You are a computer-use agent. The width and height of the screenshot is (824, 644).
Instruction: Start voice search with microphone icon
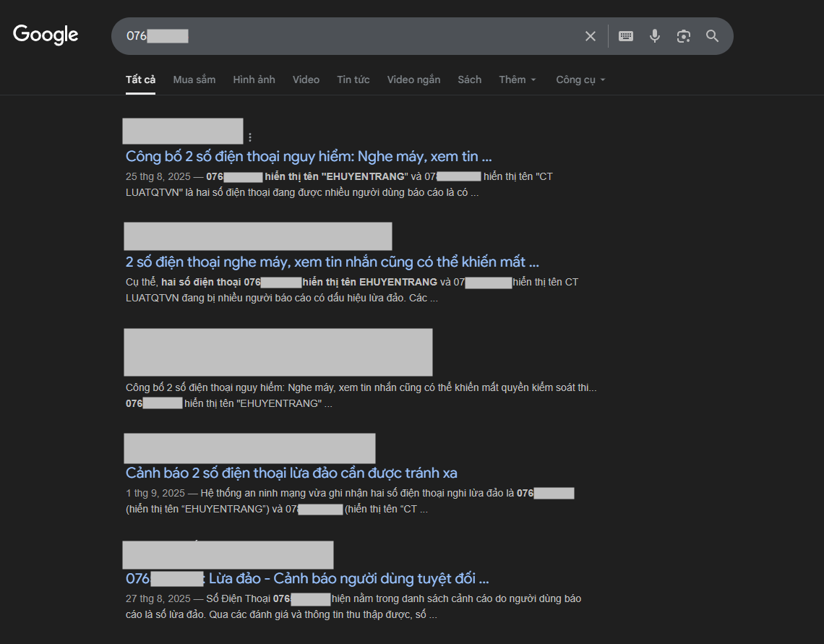coord(655,36)
